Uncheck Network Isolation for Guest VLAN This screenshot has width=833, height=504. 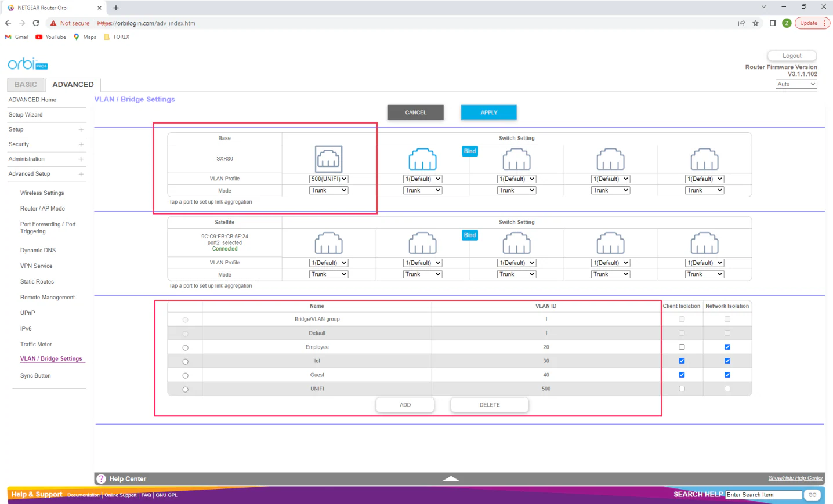pos(727,375)
